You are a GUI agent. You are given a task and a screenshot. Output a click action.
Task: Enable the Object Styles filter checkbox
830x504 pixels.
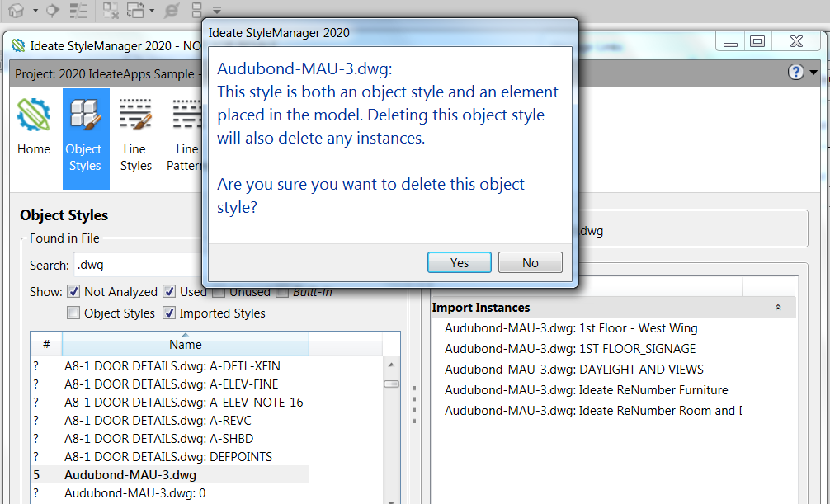click(73, 313)
